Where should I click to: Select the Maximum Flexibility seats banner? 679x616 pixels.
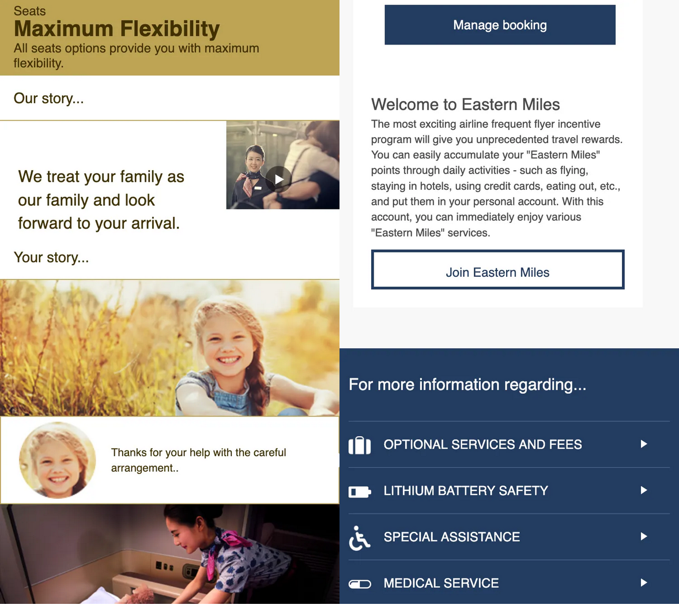pyautogui.click(x=169, y=37)
